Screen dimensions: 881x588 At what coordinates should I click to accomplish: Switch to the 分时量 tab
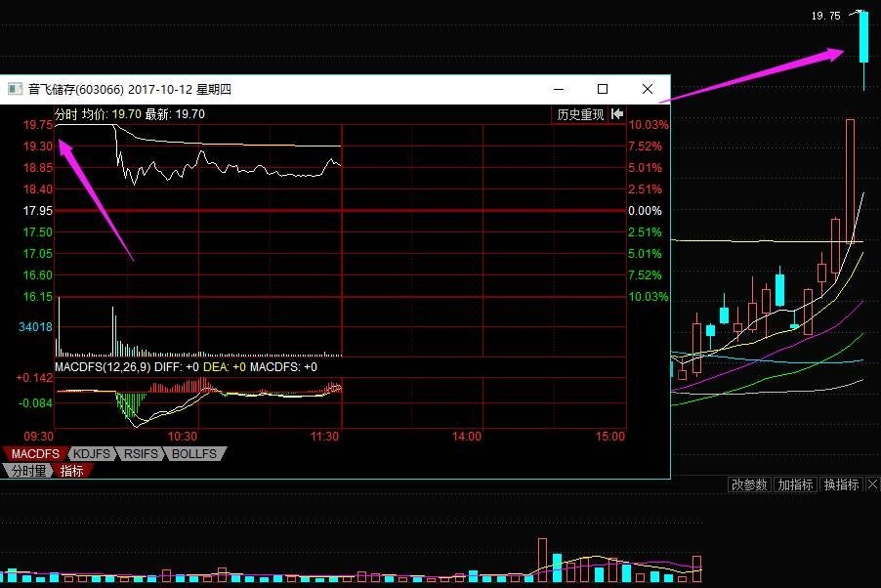tap(26, 471)
